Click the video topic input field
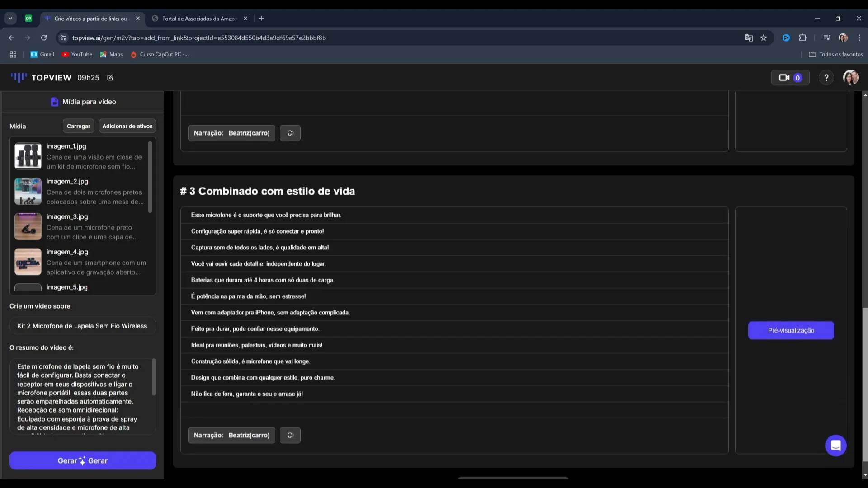 point(82,326)
